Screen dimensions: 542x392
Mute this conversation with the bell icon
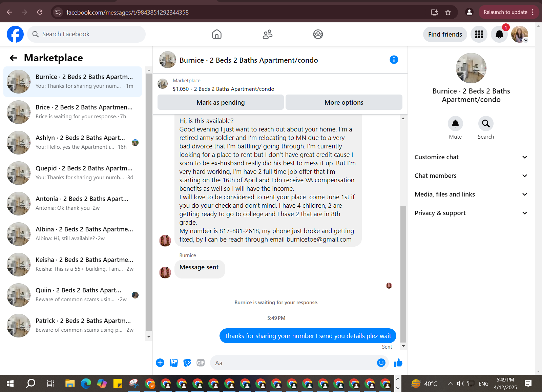(x=455, y=123)
